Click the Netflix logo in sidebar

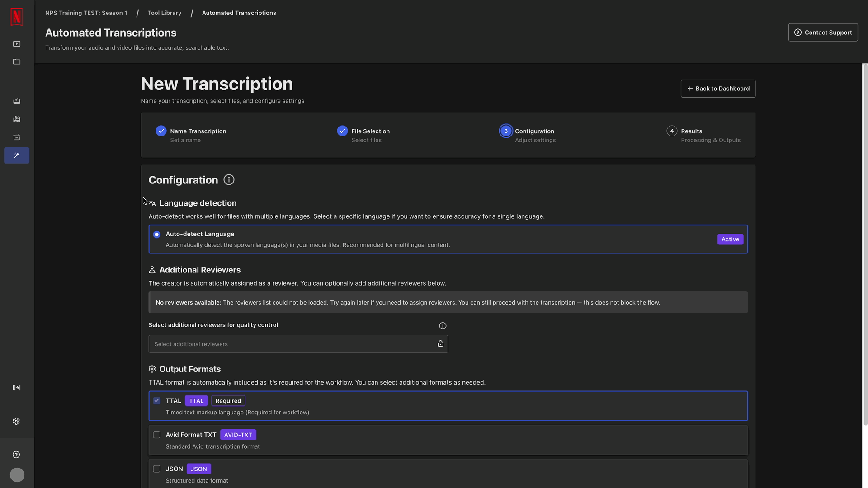(17, 17)
